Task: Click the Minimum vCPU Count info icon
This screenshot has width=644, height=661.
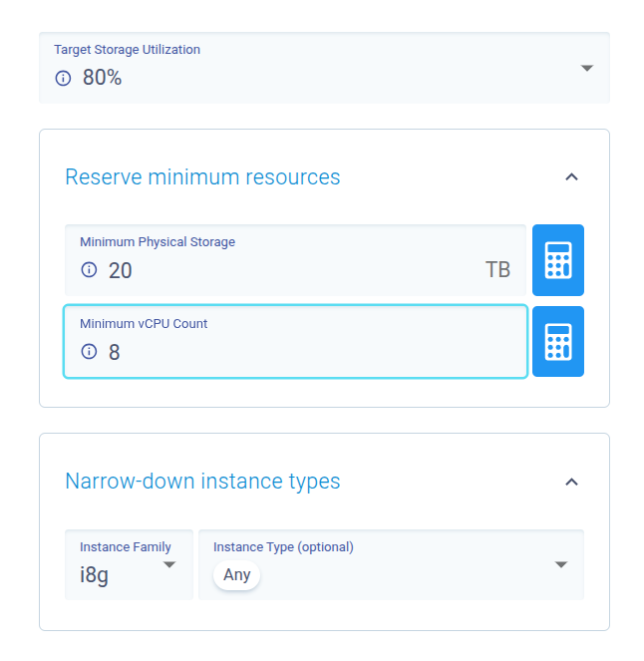Action: click(x=89, y=352)
